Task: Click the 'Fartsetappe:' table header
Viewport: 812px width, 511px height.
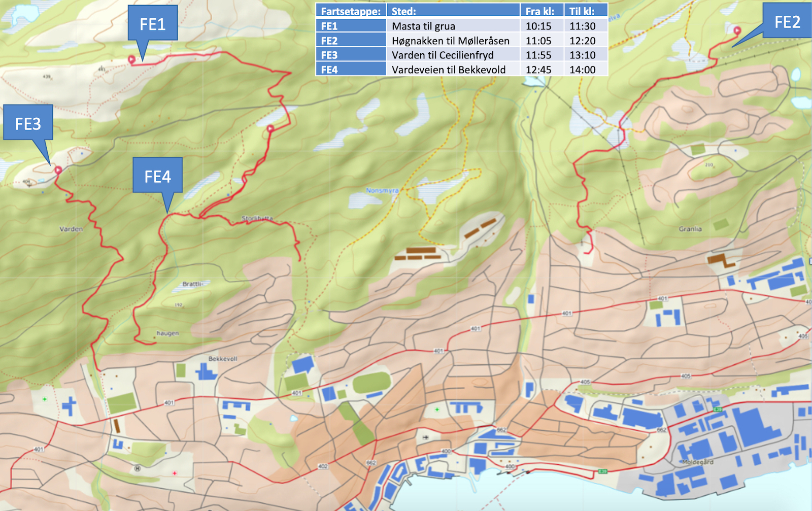Action: click(351, 11)
